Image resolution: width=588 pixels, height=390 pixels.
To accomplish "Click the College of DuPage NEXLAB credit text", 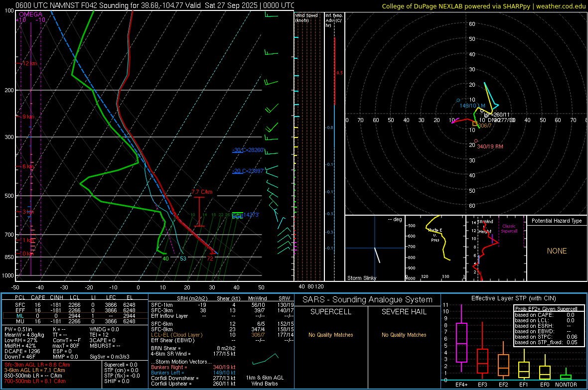I will click(483, 6).
